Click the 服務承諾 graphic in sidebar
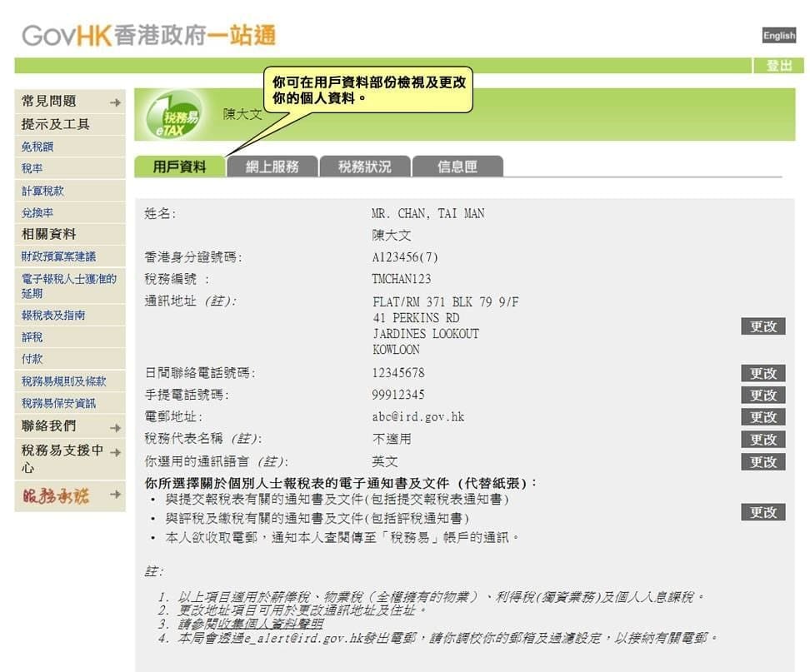Image resolution: width=810 pixels, height=672 pixels. point(54,496)
